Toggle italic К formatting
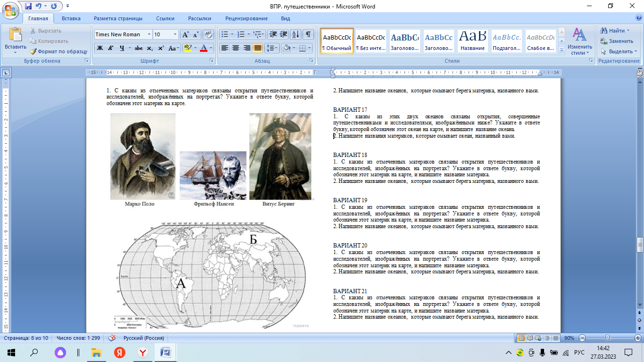 (x=110, y=48)
